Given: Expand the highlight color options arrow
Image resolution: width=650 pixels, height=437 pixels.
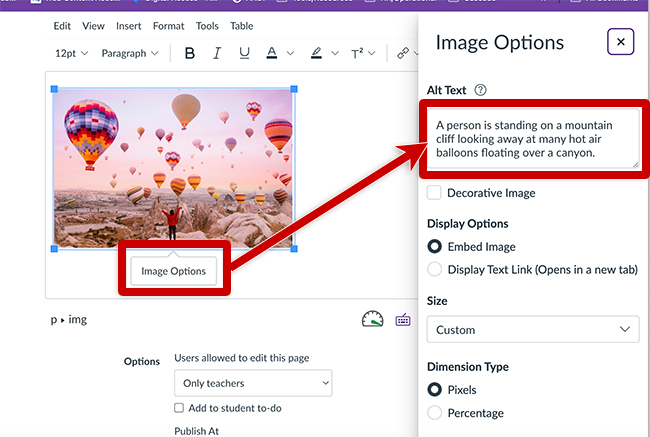Looking at the screenshot, I should pos(335,53).
